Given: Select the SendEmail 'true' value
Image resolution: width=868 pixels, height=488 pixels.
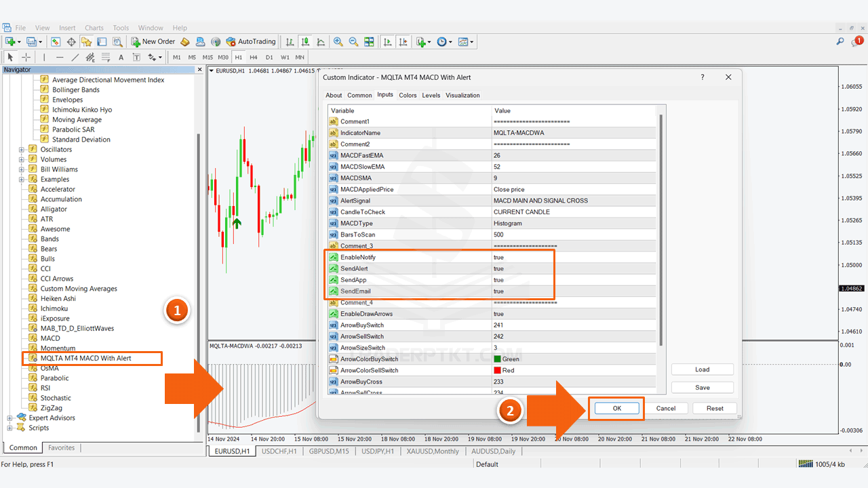Looking at the screenshot, I should (x=498, y=291).
